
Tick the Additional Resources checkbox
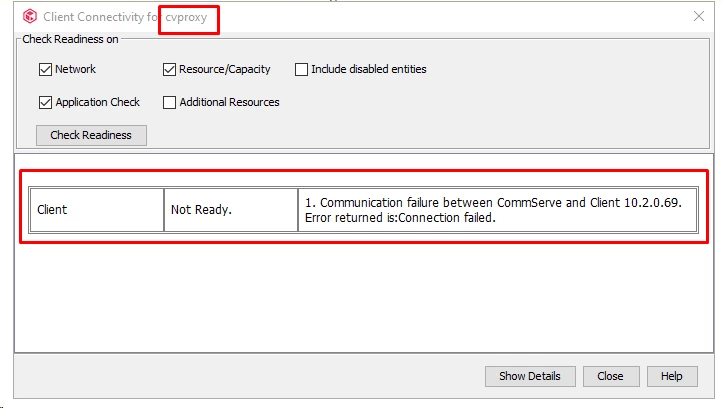(x=170, y=102)
